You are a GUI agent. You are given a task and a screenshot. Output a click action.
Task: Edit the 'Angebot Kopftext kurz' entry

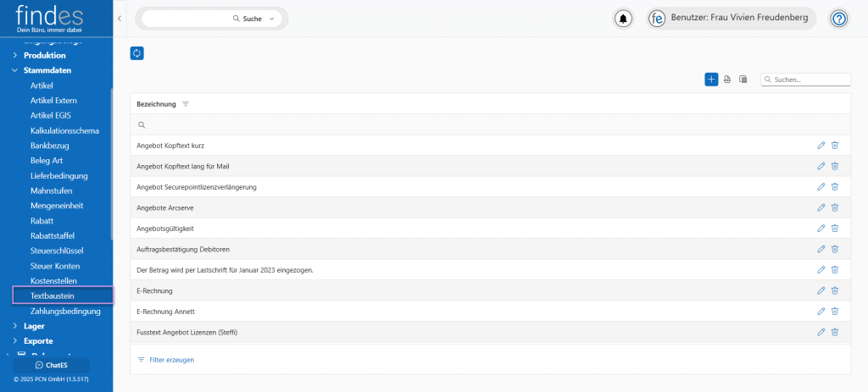pos(821,146)
